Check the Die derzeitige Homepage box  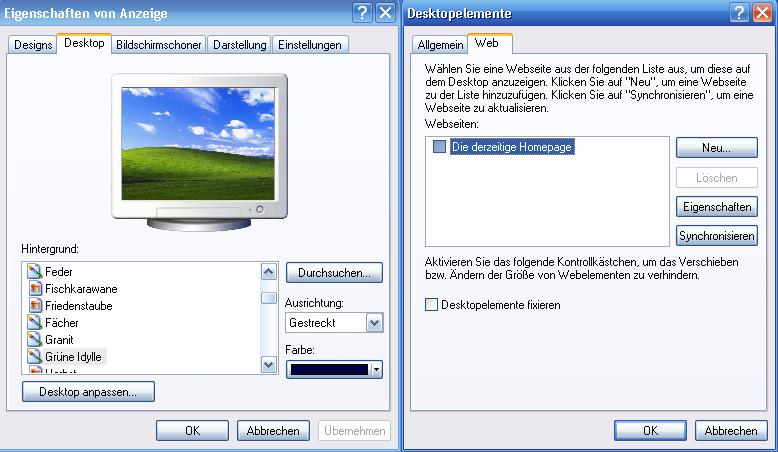pyautogui.click(x=439, y=148)
